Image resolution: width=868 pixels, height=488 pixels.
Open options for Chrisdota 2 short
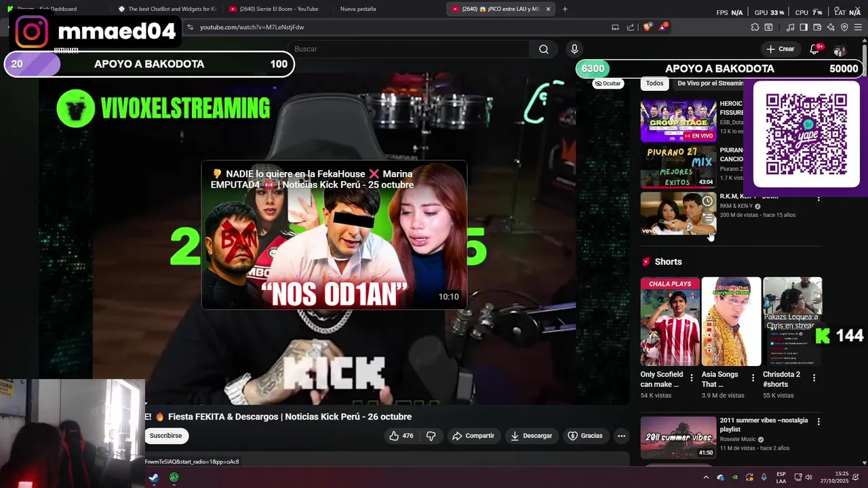tap(814, 378)
